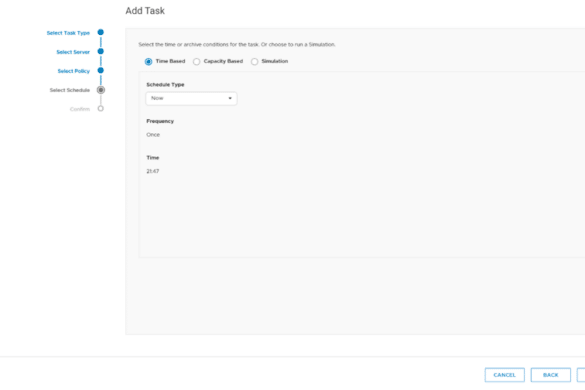Go to the Select Server step
585x390 pixels.
click(73, 52)
